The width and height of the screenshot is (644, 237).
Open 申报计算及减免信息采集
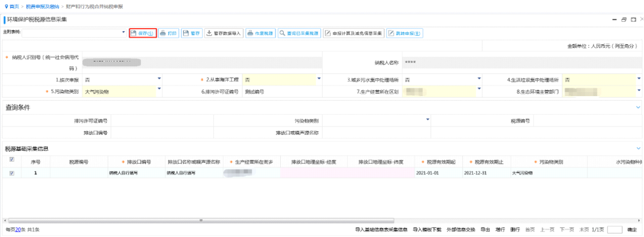(354, 33)
